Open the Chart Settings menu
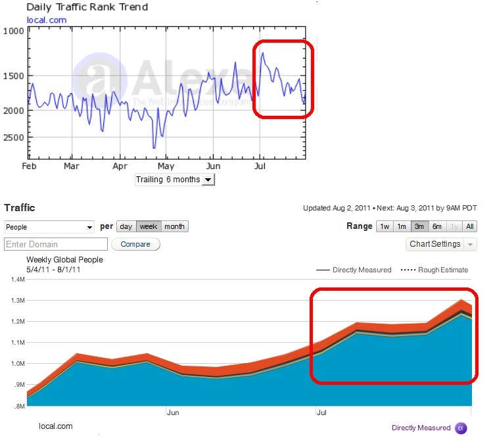 435,244
